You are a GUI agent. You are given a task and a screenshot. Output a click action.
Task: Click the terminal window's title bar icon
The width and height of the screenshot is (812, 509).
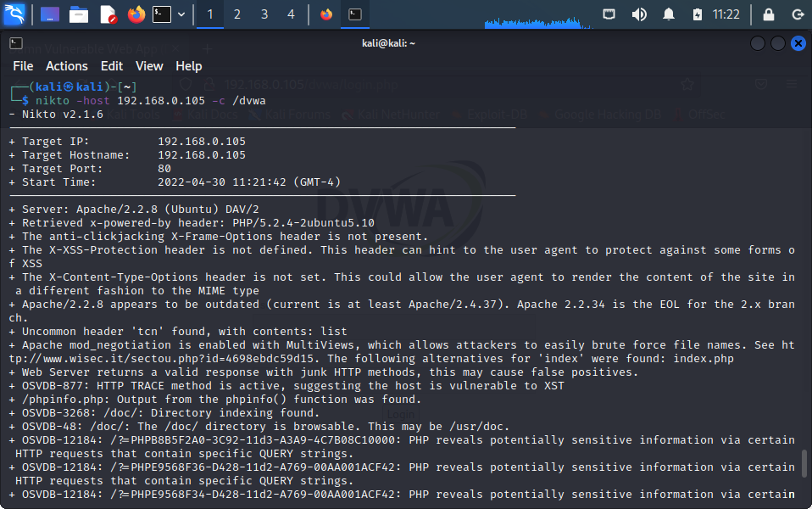(x=16, y=43)
